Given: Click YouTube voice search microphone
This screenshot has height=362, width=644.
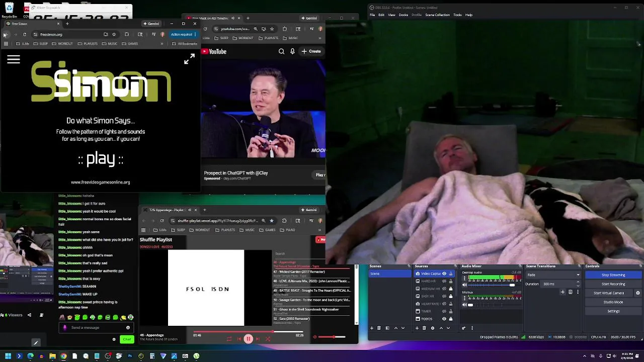Looking at the screenshot, I should [x=292, y=51].
